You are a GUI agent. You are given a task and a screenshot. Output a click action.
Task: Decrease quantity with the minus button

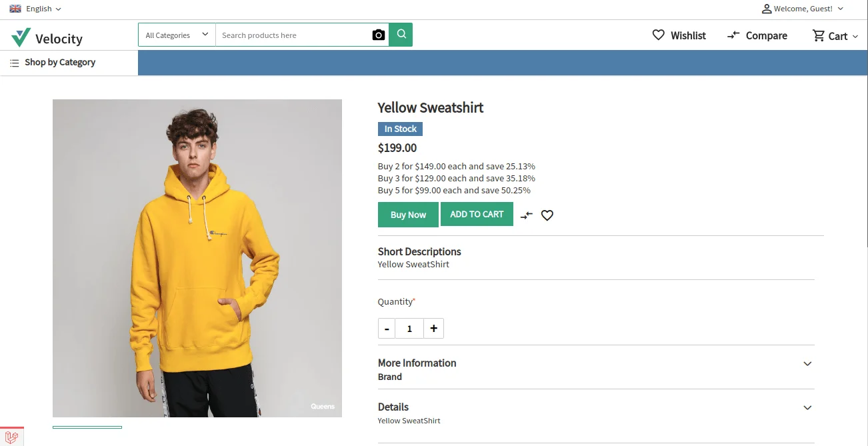387,329
